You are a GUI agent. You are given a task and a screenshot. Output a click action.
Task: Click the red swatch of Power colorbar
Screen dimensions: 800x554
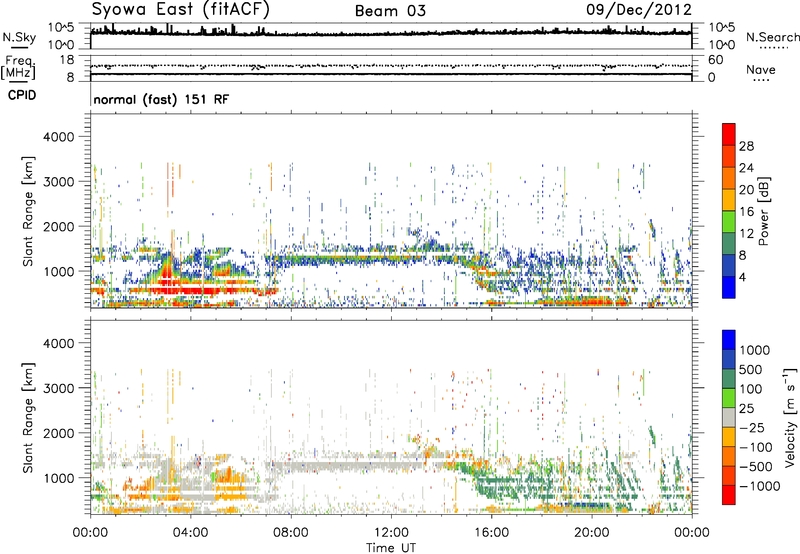coord(729,133)
